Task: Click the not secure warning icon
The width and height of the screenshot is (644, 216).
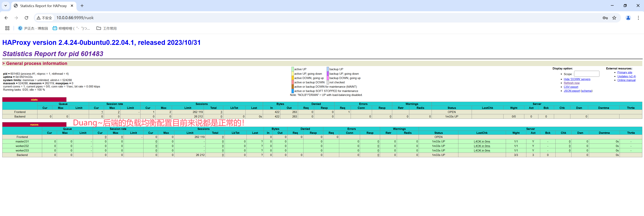Action: coord(39,18)
